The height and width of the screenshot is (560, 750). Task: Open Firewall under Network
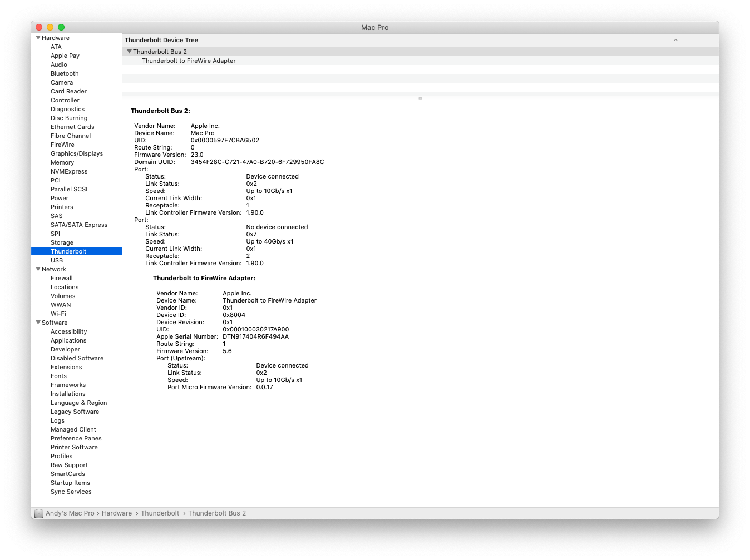(62, 278)
